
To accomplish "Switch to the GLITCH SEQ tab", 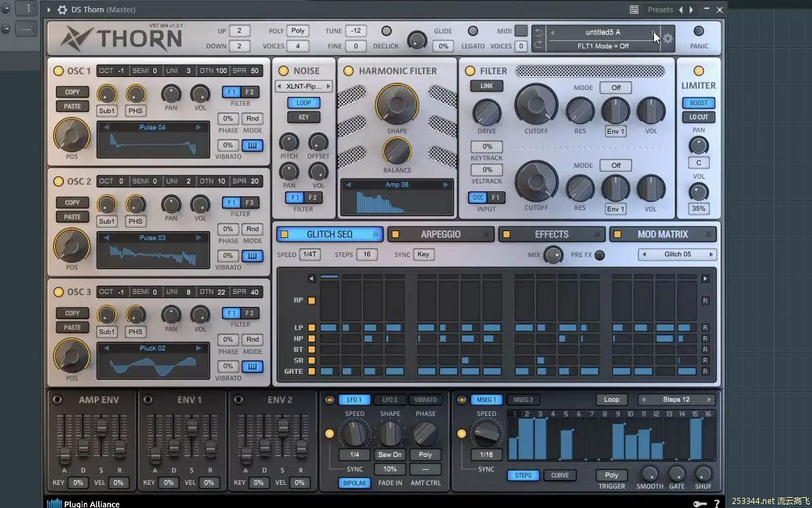I will coord(329,235).
